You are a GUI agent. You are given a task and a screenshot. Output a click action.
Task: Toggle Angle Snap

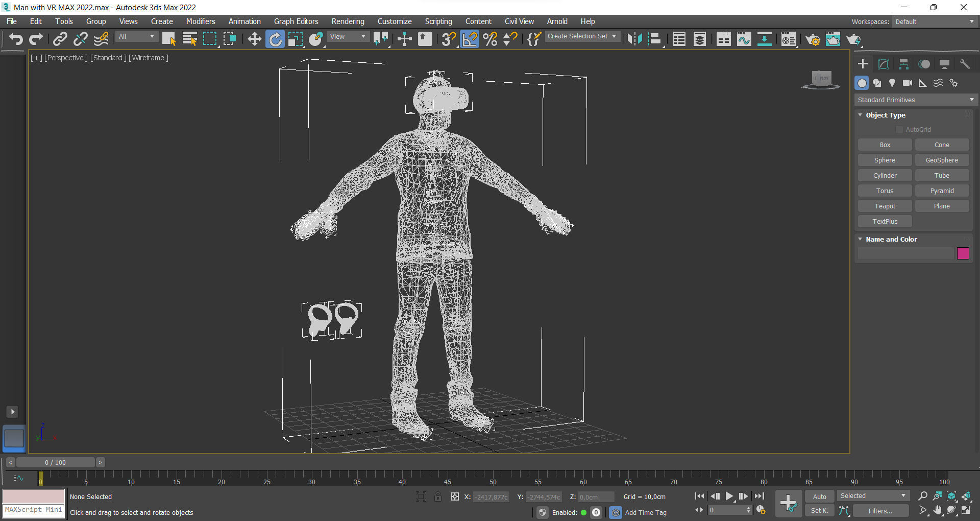click(x=470, y=39)
